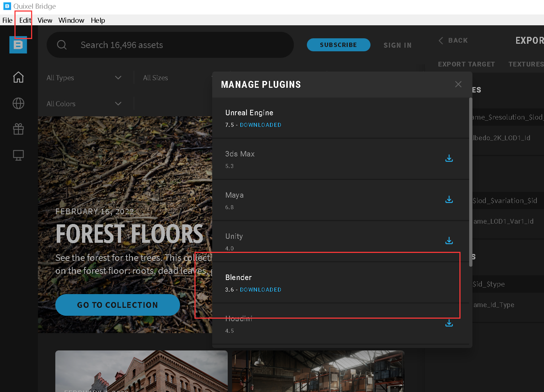Open the globe icon in the sidebar
This screenshot has height=392, width=544.
(x=18, y=103)
